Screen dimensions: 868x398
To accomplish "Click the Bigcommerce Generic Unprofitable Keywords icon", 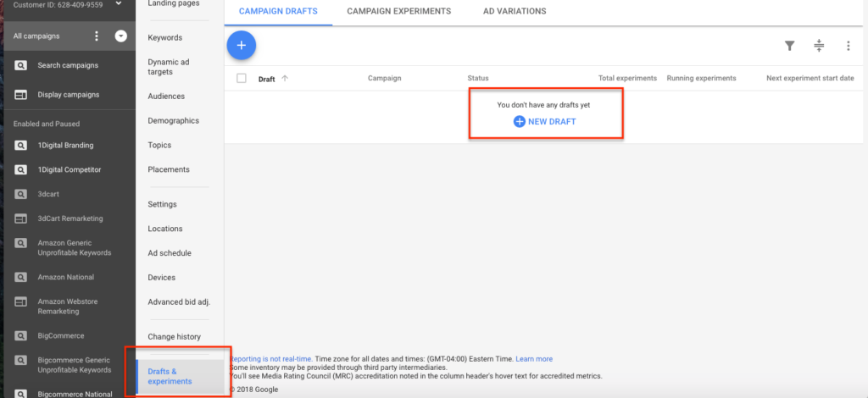I will (x=20, y=361).
